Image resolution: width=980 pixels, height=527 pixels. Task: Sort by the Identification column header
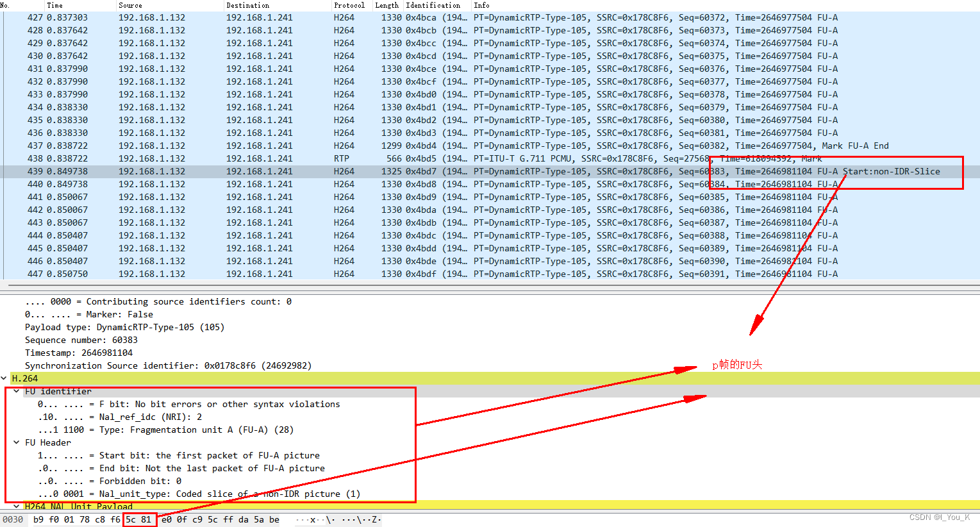[433, 5]
